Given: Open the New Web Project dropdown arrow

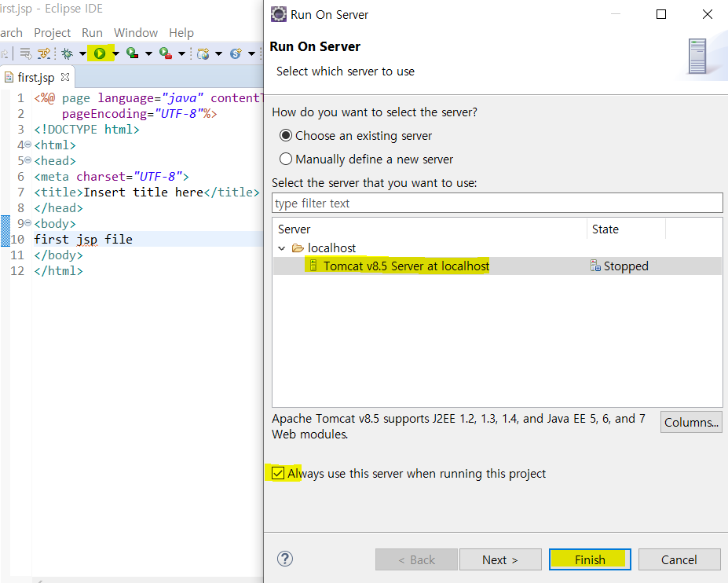Looking at the screenshot, I should pyautogui.click(x=218, y=54).
